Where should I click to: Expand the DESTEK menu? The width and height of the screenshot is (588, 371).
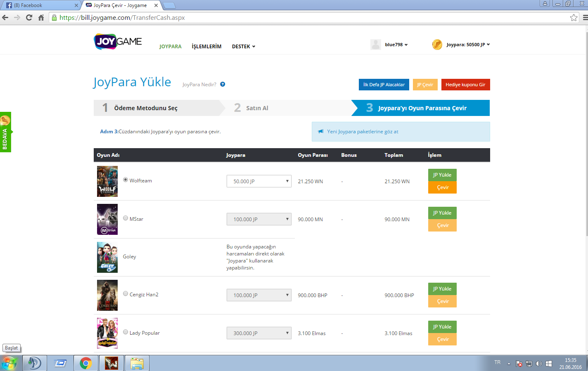[244, 47]
